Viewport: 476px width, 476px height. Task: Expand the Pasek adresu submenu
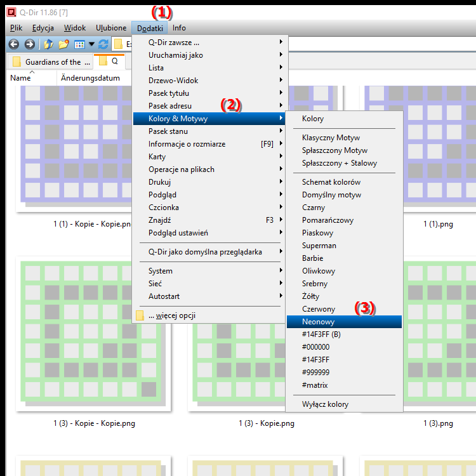pos(209,106)
